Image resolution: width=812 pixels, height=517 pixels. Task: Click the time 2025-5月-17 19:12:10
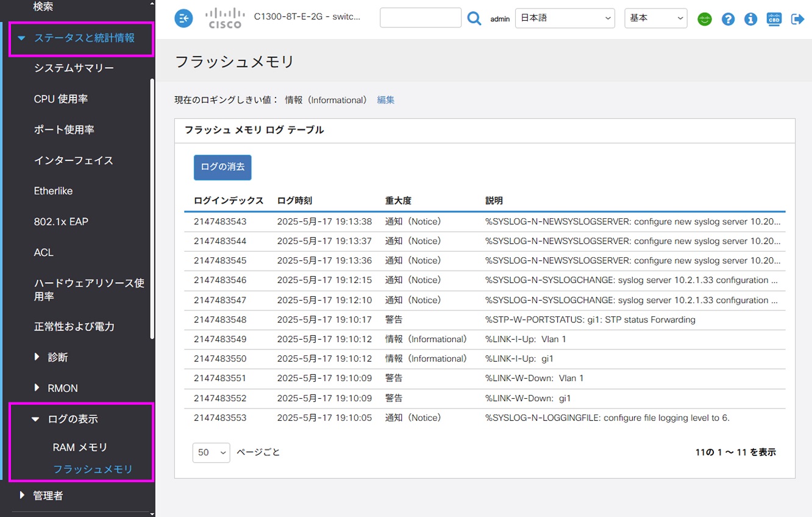pos(324,300)
